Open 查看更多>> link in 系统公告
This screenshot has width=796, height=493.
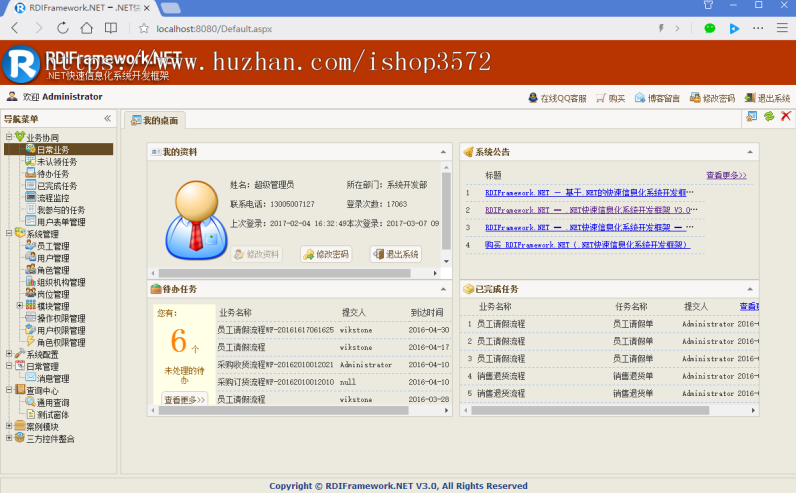coord(726,175)
